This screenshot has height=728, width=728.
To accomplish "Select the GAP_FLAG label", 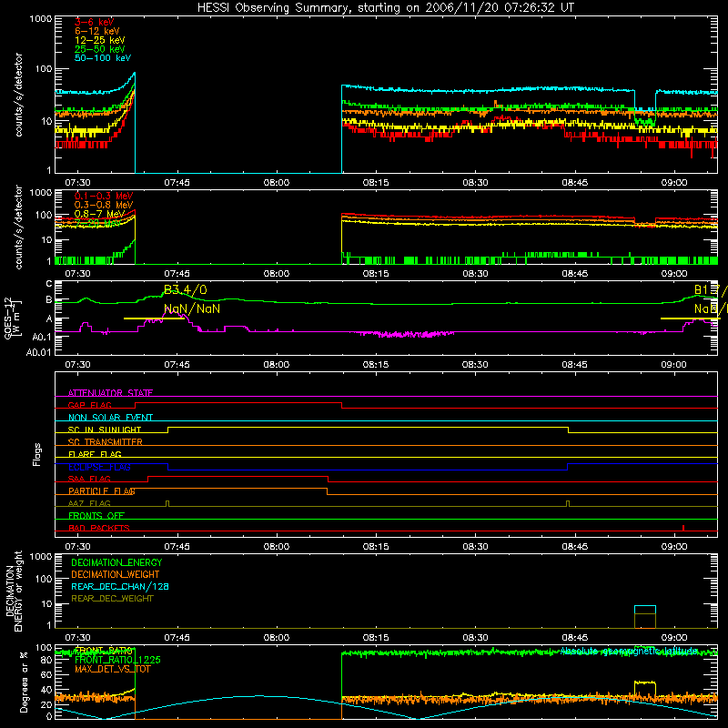I will (89, 405).
